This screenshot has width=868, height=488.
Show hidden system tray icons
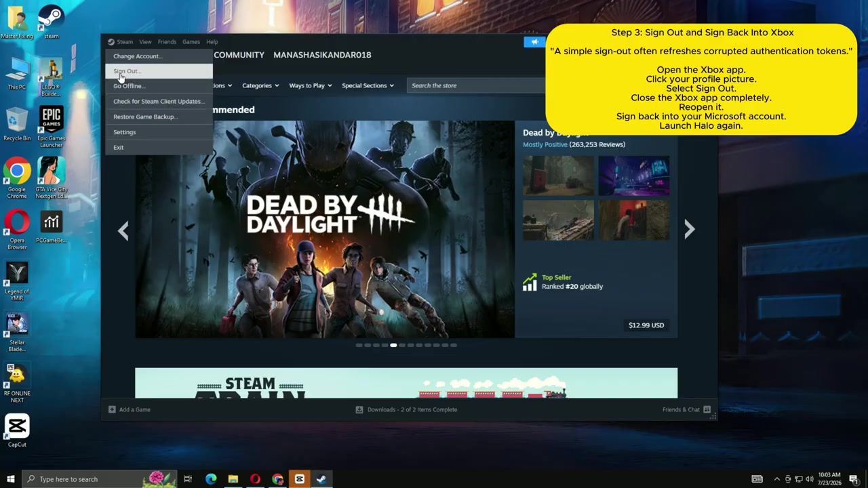(x=777, y=479)
